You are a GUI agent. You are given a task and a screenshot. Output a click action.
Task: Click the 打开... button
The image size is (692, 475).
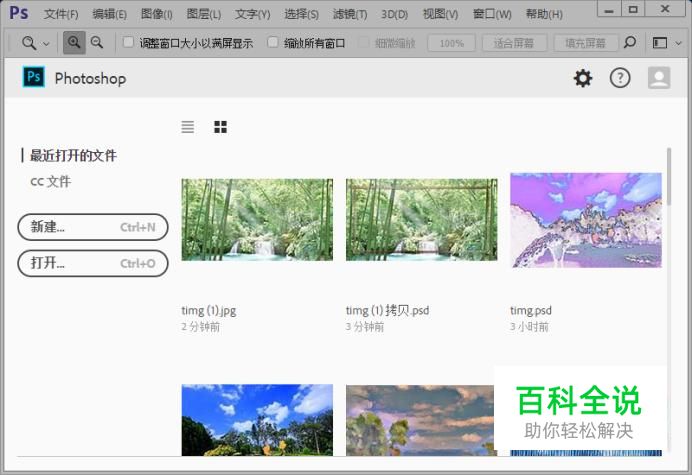tap(93, 264)
